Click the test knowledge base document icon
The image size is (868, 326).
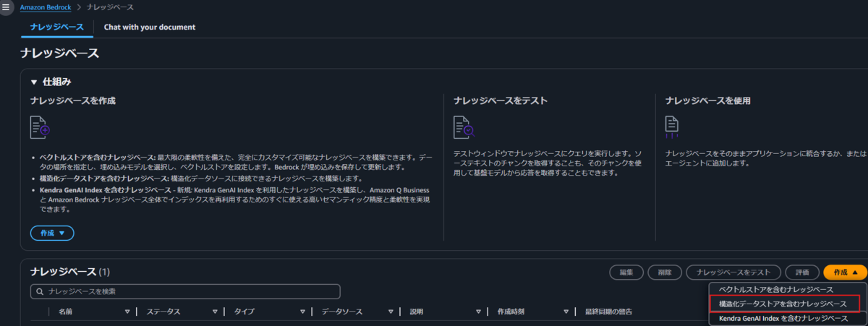click(x=463, y=127)
